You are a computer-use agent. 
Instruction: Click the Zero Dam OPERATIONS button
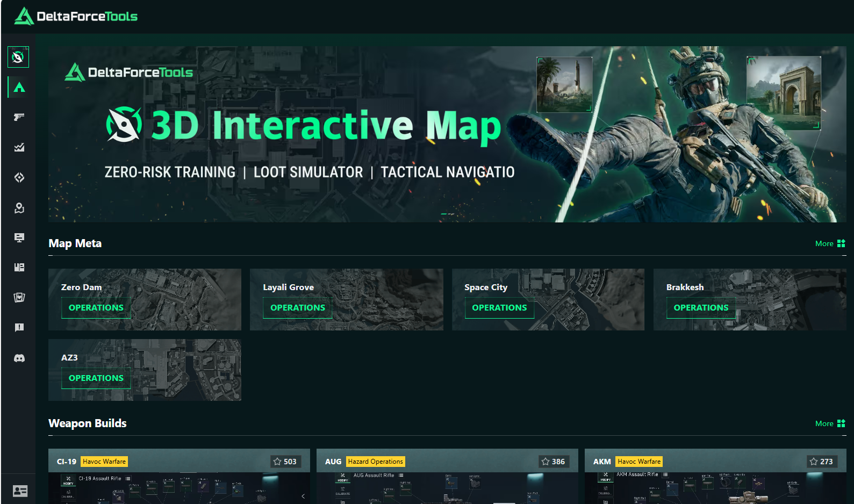point(96,308)
